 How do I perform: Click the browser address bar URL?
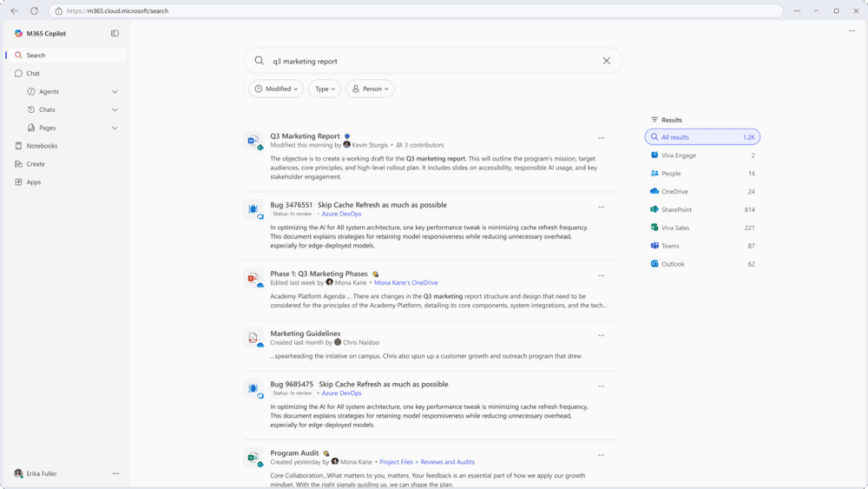pos(117,11)
